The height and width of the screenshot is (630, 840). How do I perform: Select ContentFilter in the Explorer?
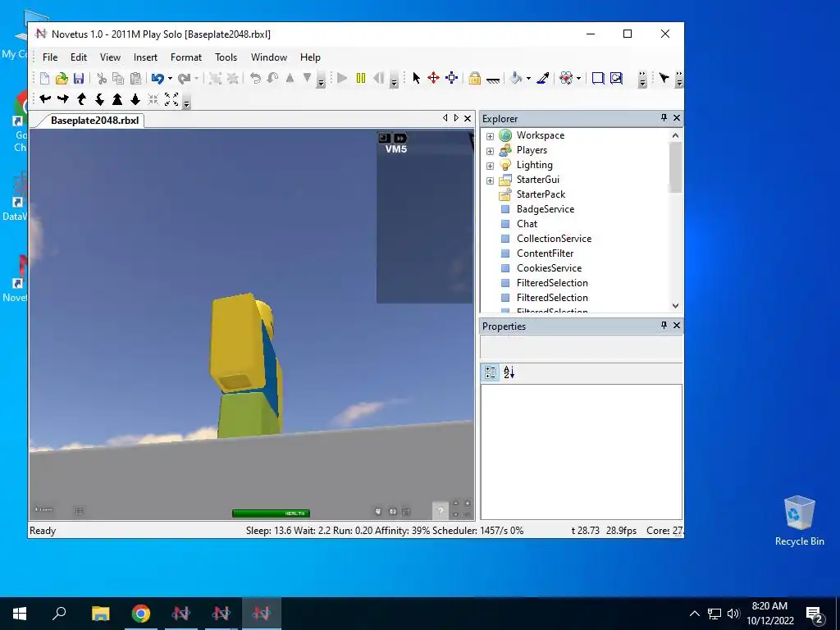(545, 253)
